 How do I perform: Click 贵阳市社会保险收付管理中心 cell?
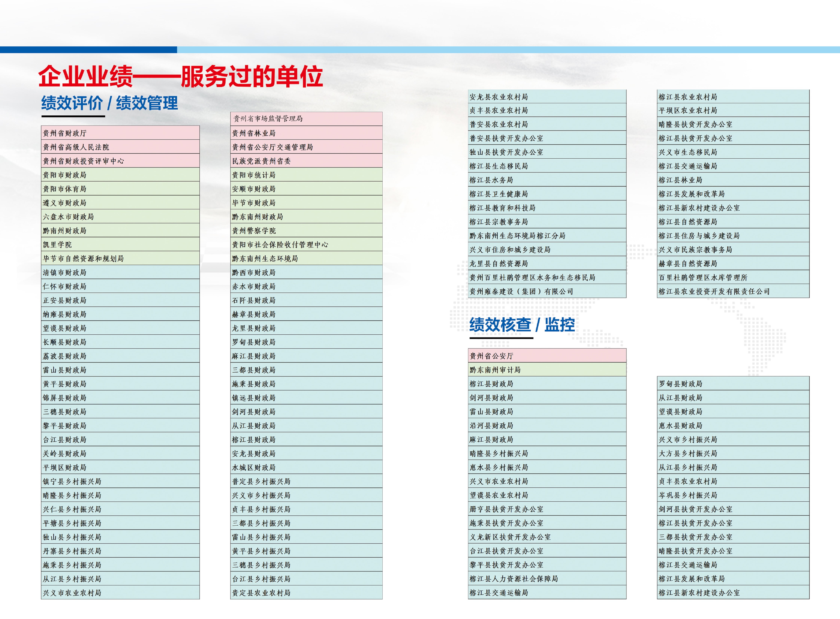click(306, 244)
